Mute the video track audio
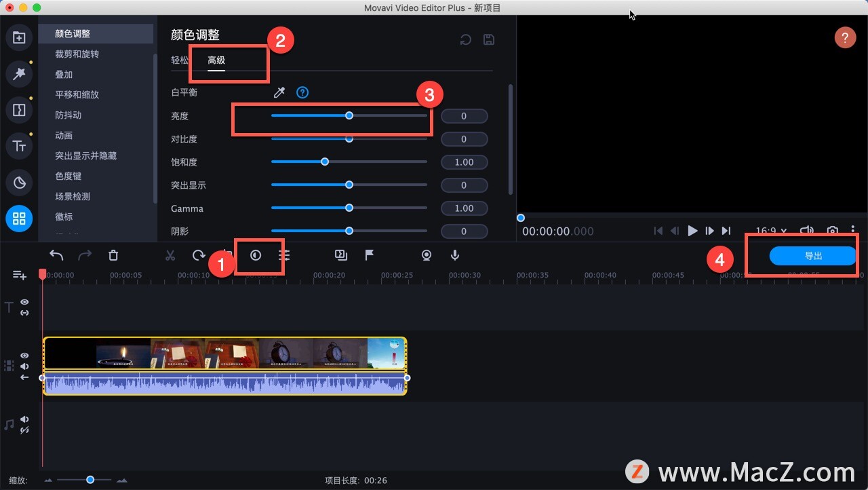The width and height of the screenshot is (868, 490). point(24,366)
